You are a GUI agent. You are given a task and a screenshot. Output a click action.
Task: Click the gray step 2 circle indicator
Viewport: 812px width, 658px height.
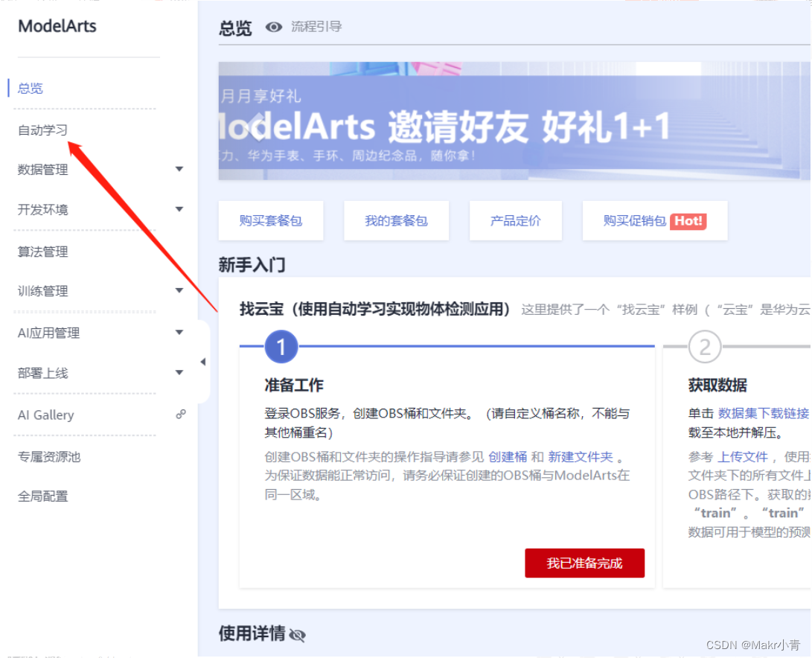704,347
